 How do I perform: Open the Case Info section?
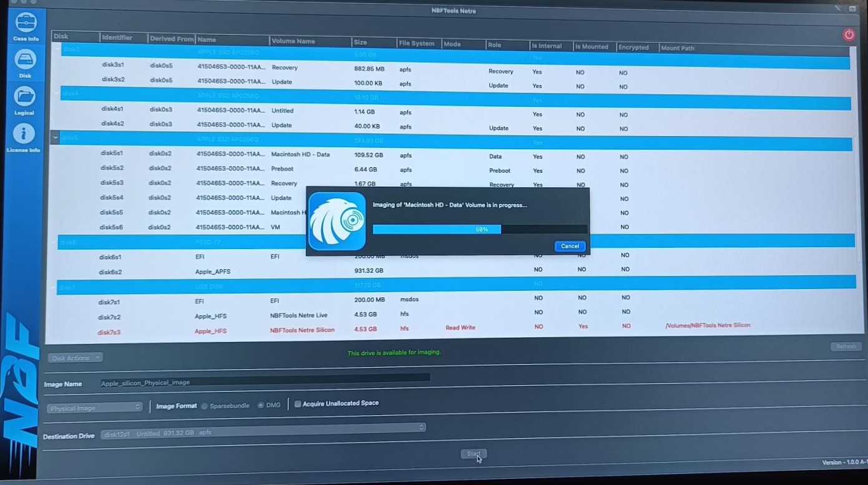tap(26, 27)
